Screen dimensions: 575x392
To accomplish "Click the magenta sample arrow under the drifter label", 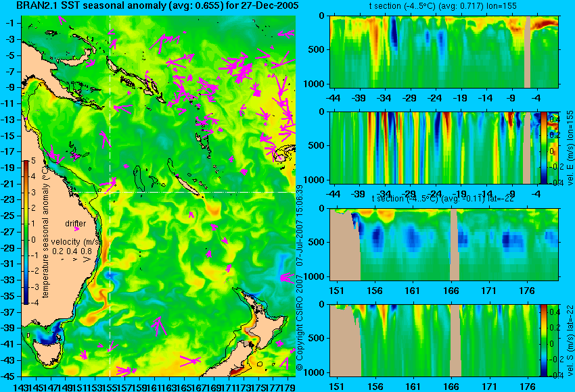I will tap(76, 229).
